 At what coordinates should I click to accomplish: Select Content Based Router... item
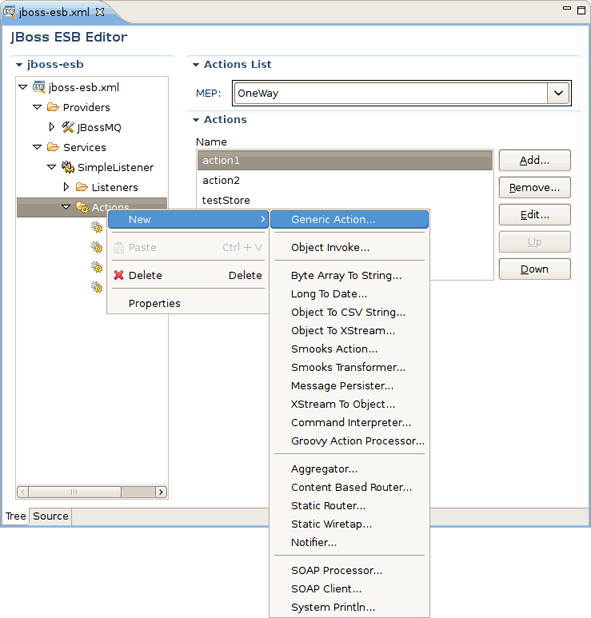[349, 487]
